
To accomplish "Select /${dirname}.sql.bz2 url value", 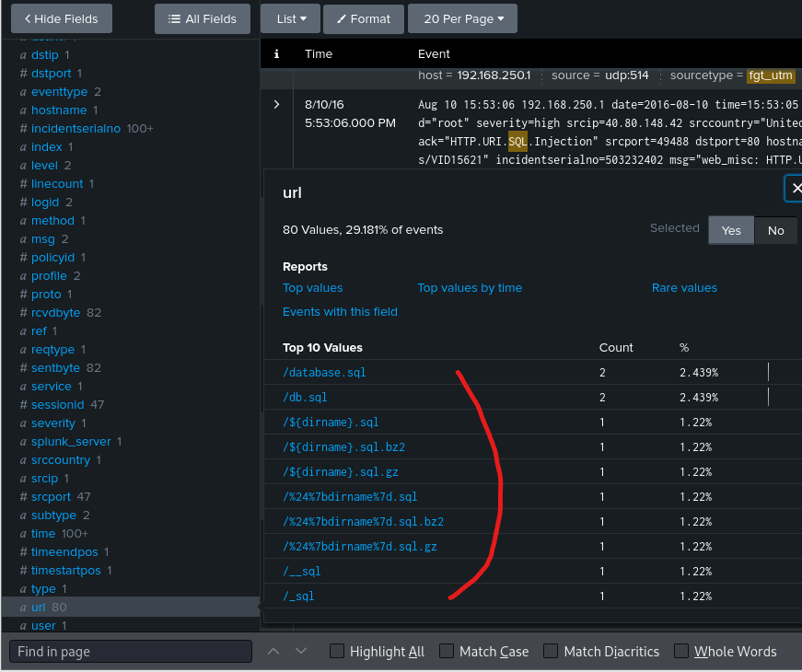I will [x=343, y=447].
